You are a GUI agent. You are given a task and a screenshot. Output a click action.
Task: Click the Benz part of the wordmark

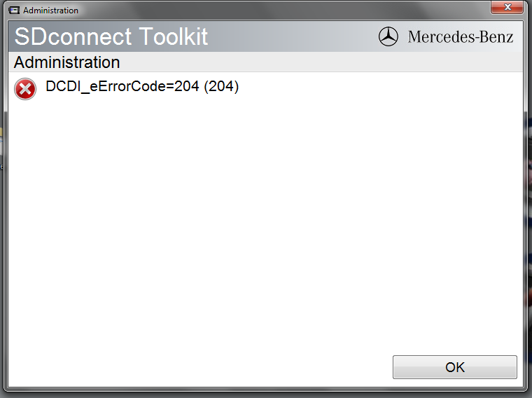click(496, 36)
